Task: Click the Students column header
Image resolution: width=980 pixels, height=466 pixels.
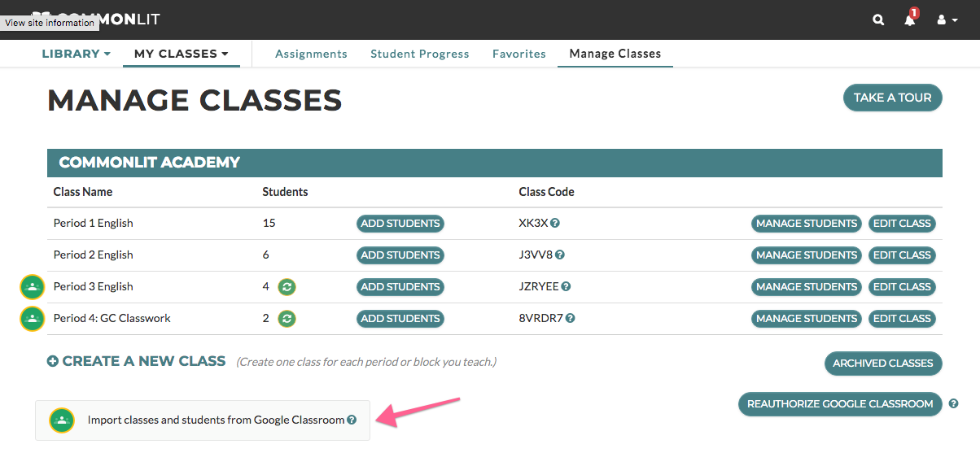Action: (x=285, y=192)
